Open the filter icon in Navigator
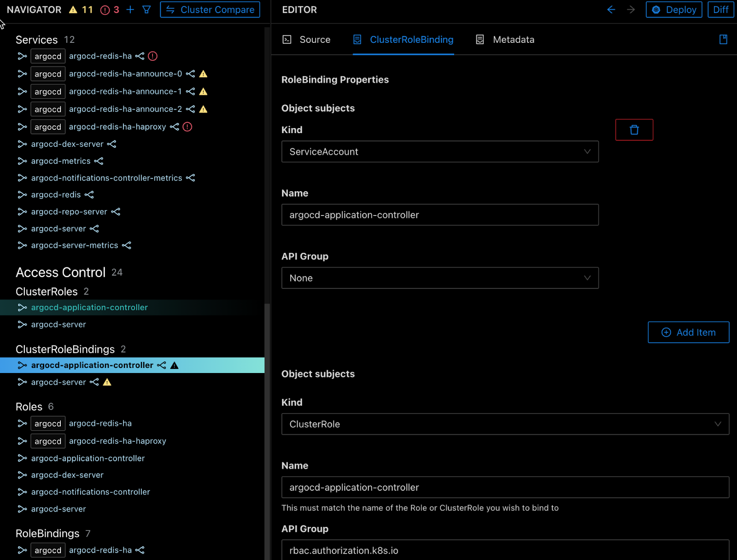 pyautogui.click(x=146, y=10)
